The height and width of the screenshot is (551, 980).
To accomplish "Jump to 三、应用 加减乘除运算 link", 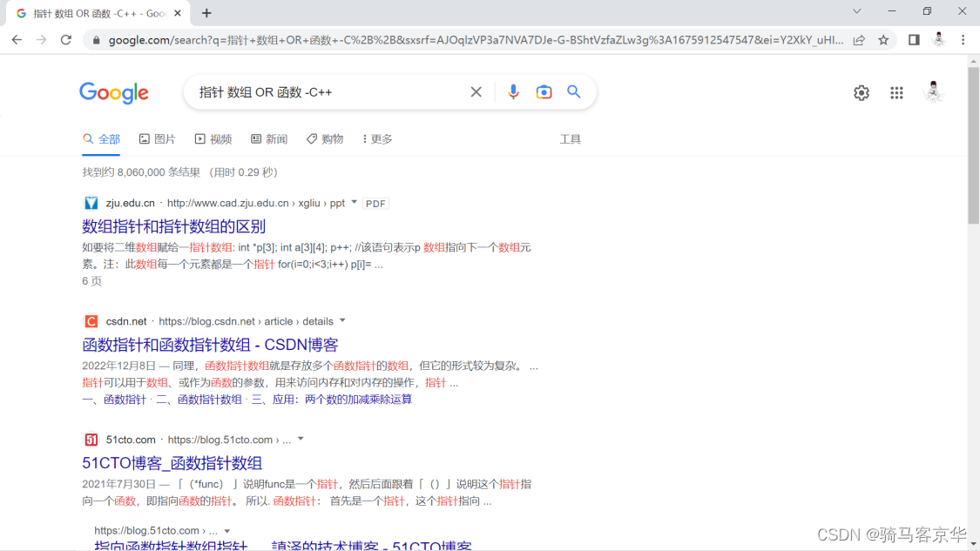I will pos(332,400).
